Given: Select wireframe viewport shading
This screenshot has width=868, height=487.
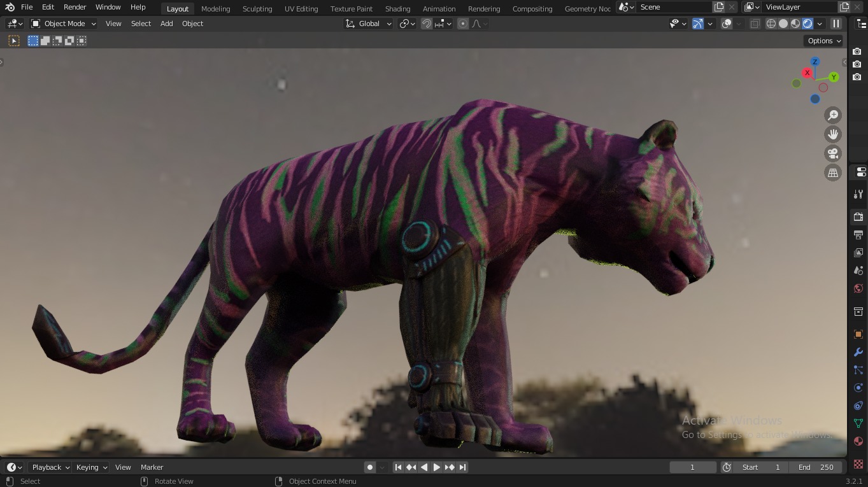Looking at the screenshot, I should click(x=771, y=24).
